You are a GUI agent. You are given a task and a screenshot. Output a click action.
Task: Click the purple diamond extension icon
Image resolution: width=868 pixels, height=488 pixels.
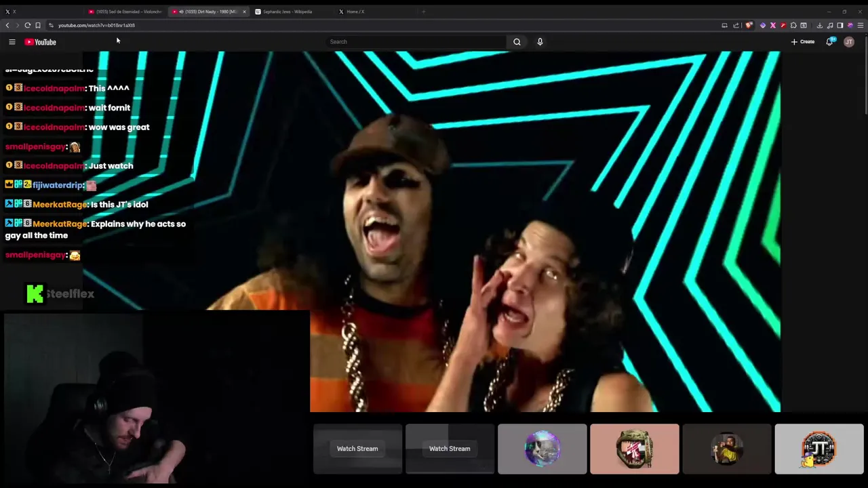(x=763, y=25)
